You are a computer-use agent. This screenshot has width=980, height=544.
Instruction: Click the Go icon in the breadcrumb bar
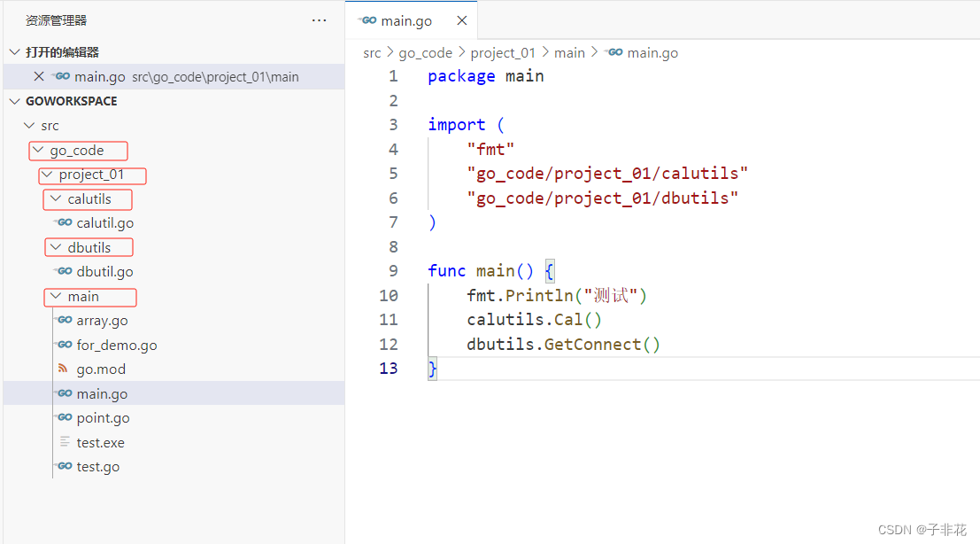point(613,52)
